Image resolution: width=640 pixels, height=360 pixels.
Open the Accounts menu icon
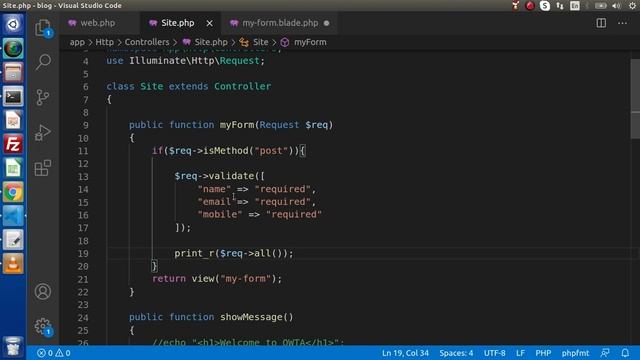(43, 291)
